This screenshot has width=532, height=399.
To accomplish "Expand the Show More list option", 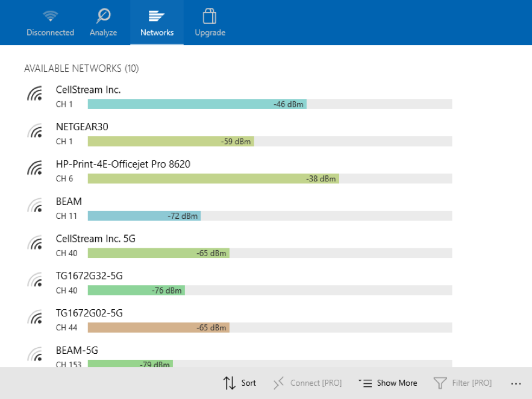I will [x=387, y=383].
